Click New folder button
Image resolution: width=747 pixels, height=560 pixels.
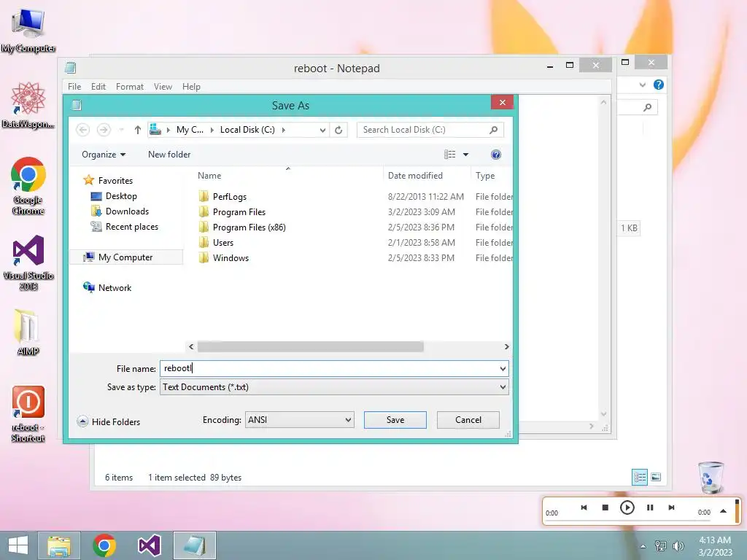click(169, 155)
